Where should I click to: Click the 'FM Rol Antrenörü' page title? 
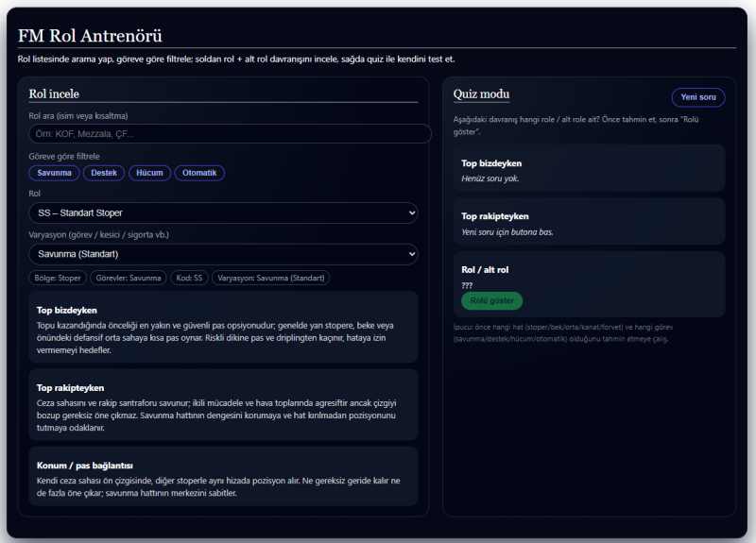point(90,36)
